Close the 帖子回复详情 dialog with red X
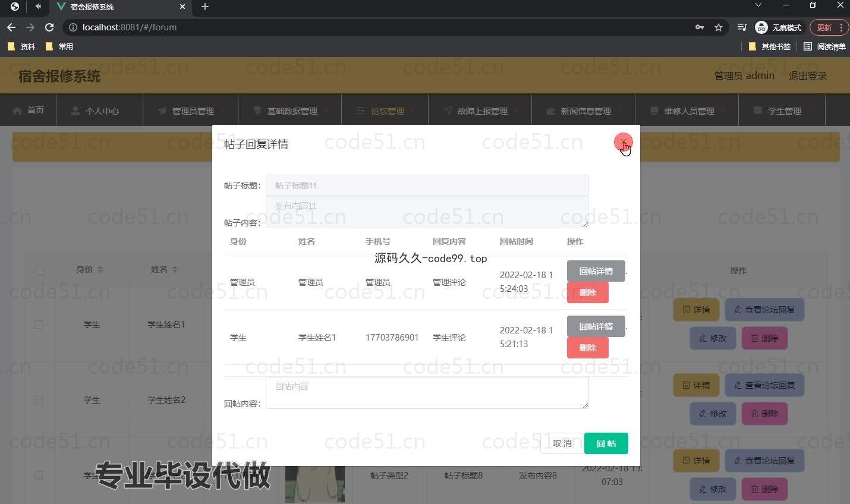This screenshot has height=504, width=850. [x=623, y=142]
